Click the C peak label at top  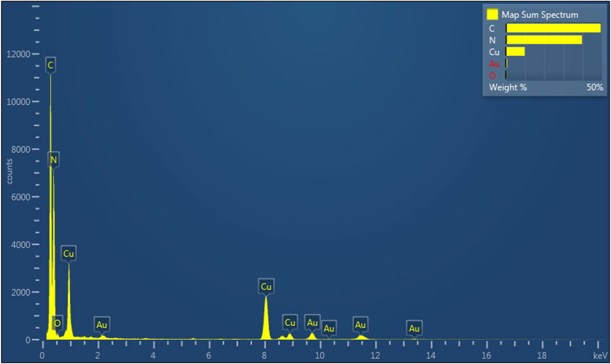[50, 65]
